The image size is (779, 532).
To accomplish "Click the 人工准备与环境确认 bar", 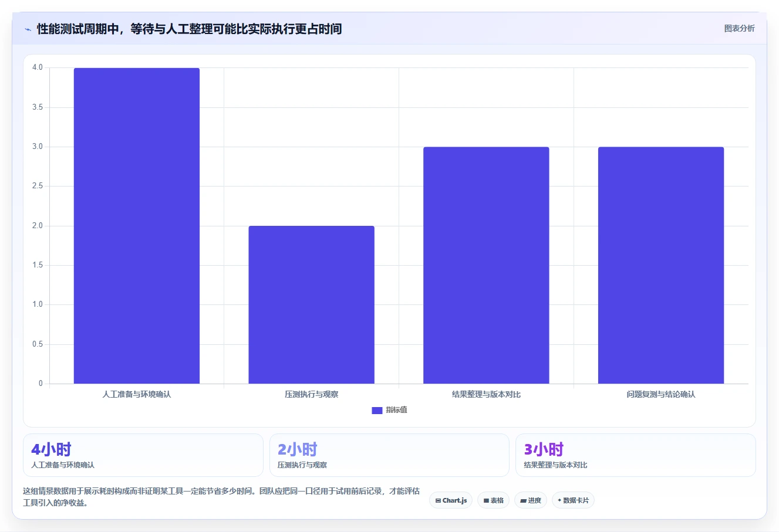I will click(137, 226).
